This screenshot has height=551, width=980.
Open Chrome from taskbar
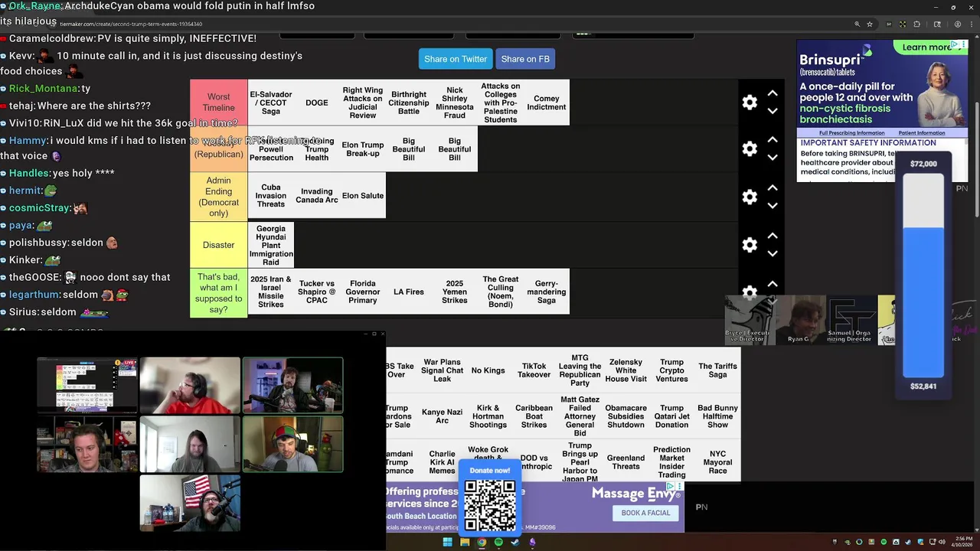pos(482,542)
